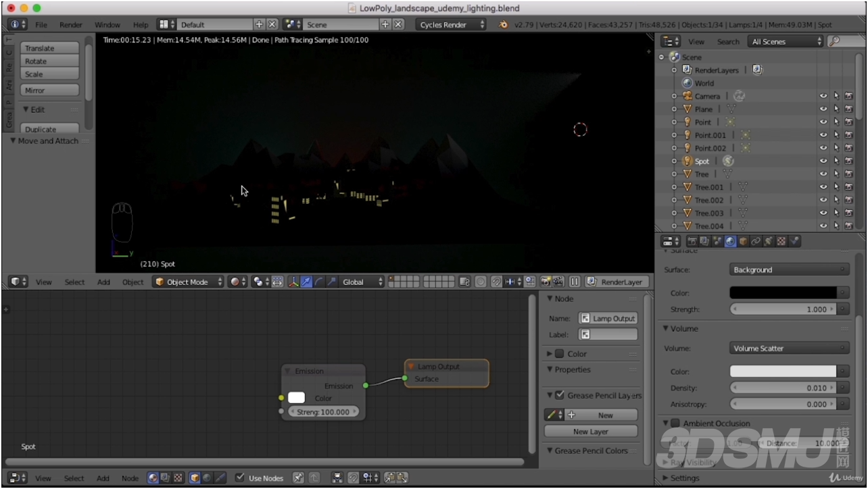
Task: Click the Mirror button
Action: click(x=50, y=90)
